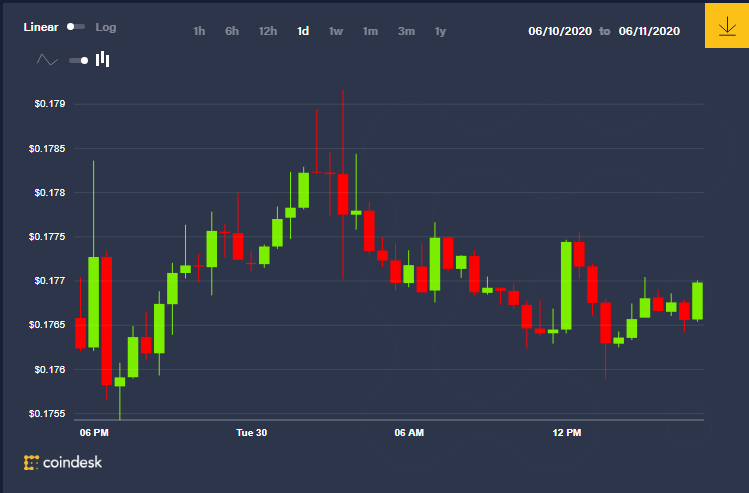Choose the Log scale label
749x493 pixels.
click(x=106, y=28)
